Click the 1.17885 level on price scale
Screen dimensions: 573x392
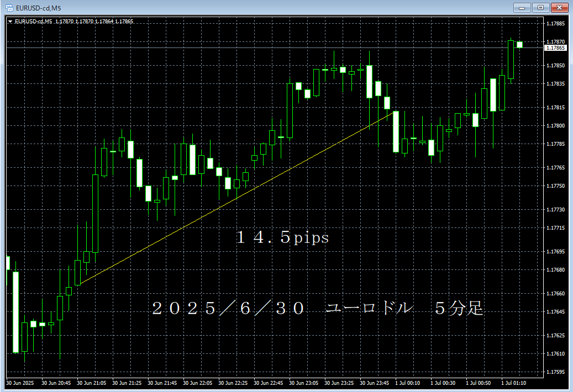tap(555, 24)
